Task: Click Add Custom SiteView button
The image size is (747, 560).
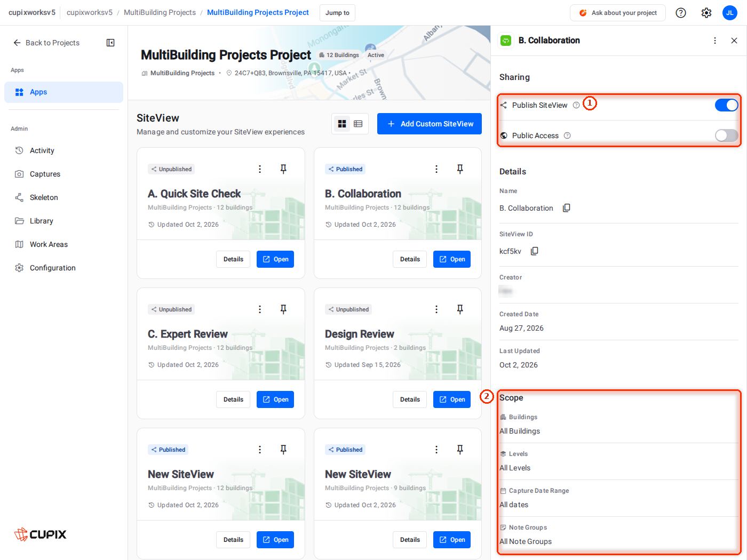Action: coord(430,124)
